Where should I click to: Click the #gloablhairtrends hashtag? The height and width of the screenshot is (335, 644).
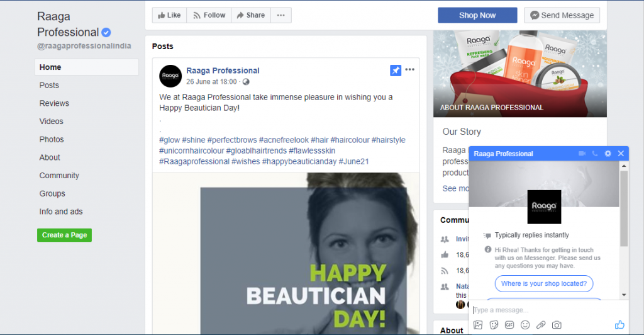click(x=257, y=151)
